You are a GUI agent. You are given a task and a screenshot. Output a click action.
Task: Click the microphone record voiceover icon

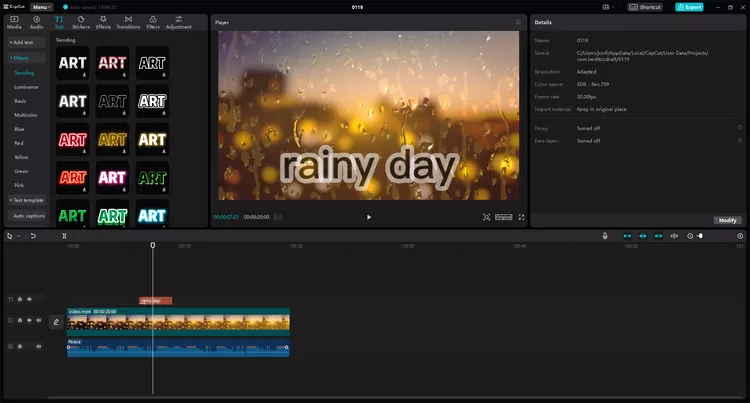pos(605,236)
